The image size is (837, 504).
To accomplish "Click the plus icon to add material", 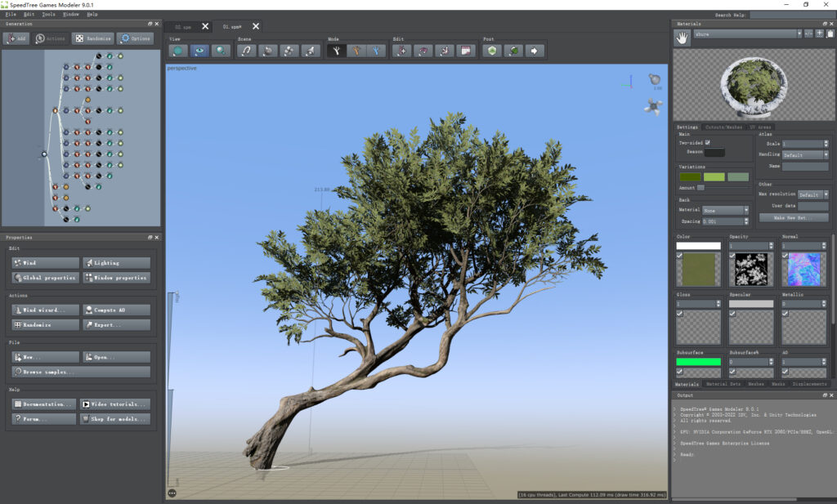I will click(819, 33).
